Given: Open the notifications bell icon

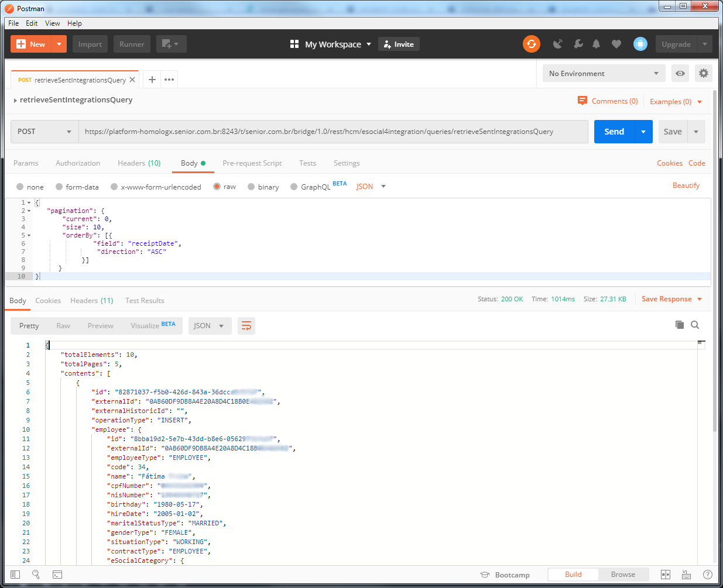Looking at the screenshot, I should [x=596, y=44].
